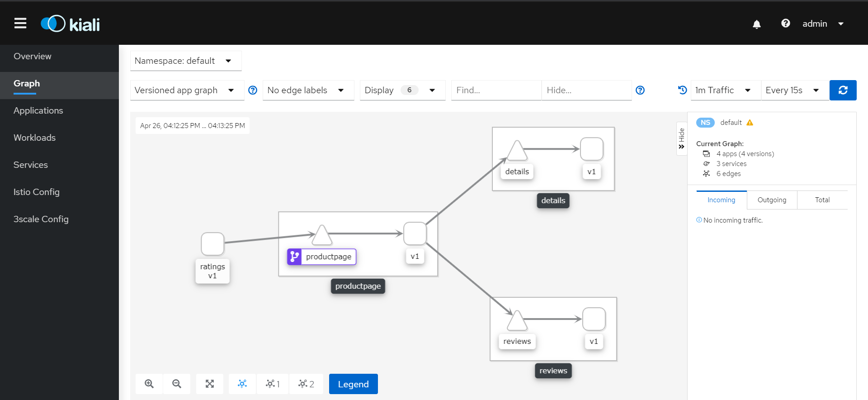Fit graph to screen
The height and width of the screenshot is (400, 868).
tap(210, 384)
